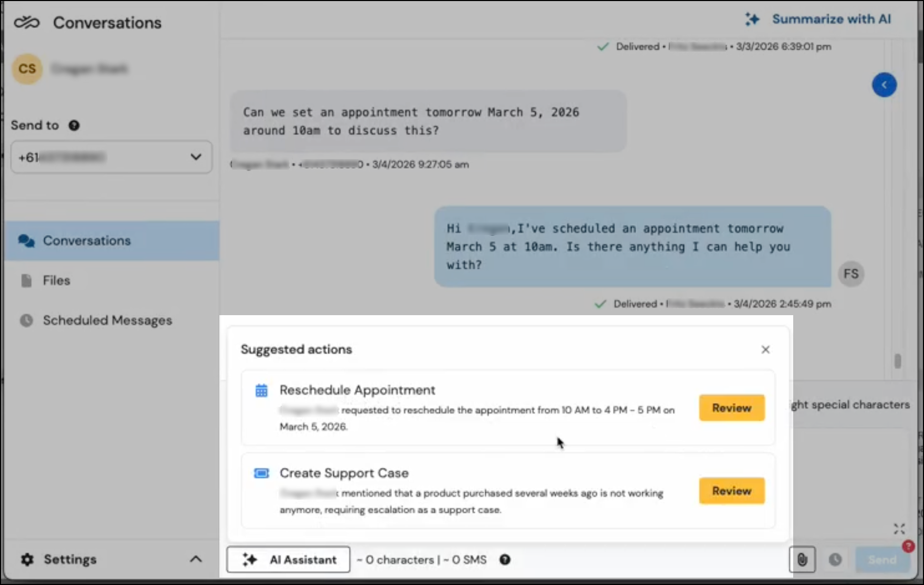Image resolution: width=924 pixels, height=585 pixels.
Task: Click the Reschedule Appointment calendar icon
Action: point(261,391)
